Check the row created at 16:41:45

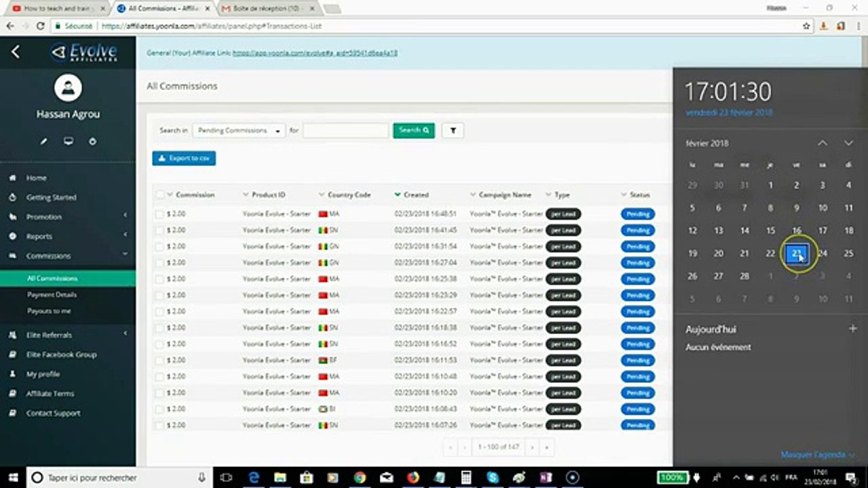pos(159,230)
